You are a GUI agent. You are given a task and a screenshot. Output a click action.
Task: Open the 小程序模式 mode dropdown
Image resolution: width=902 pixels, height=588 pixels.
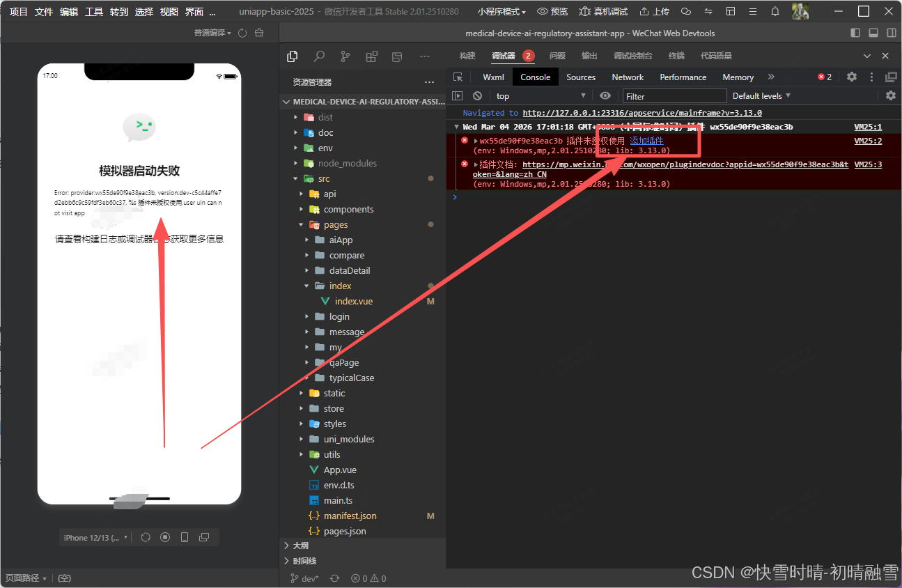click(501, 11)
